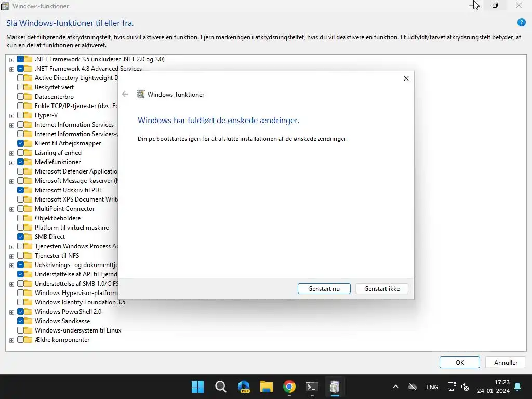The image size is (532, 399).
Task: Open taskbar Search
Action: pyautogui.click(x=220, y=387)
